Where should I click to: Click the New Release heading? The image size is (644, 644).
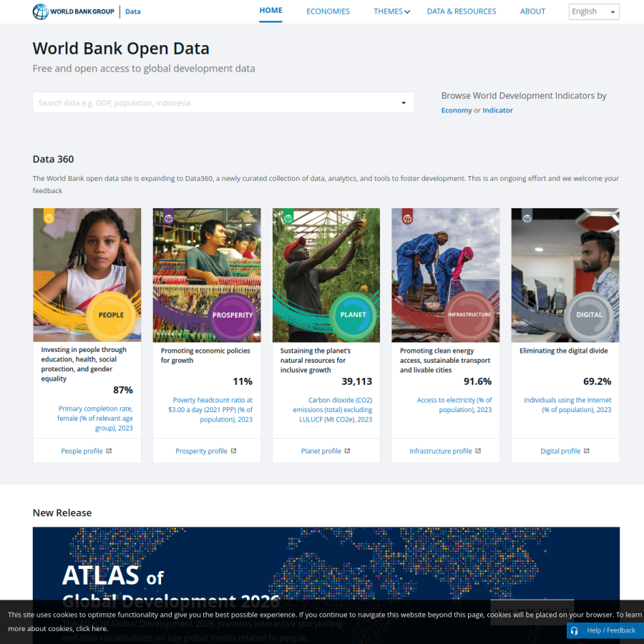[x=62, y=513]
